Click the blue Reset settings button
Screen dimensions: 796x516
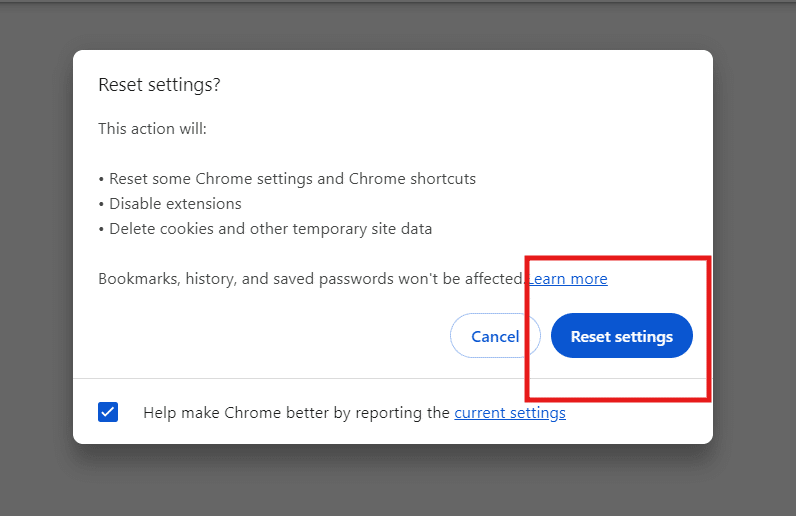[621, 336]
